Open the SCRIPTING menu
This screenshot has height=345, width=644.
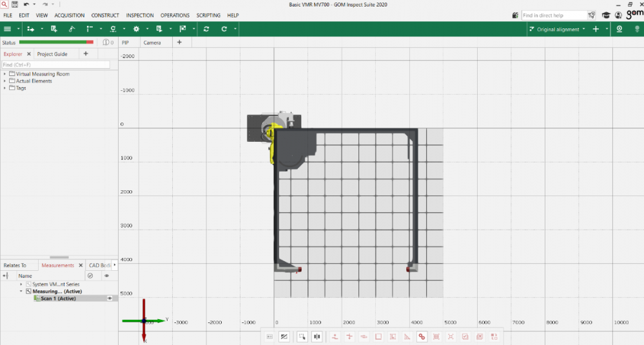pyautogui.click(x=208, y=15)
